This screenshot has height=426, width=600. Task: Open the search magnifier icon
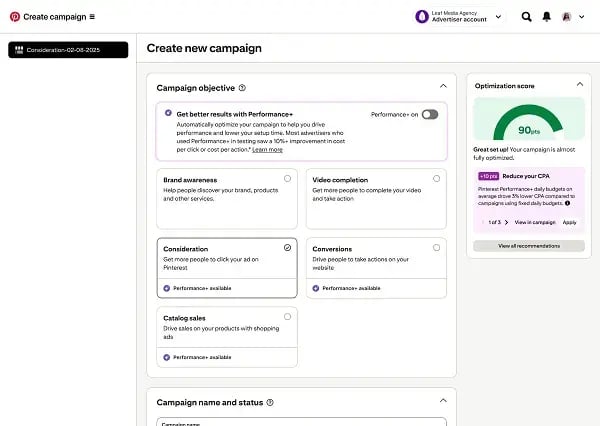point(527,17)
